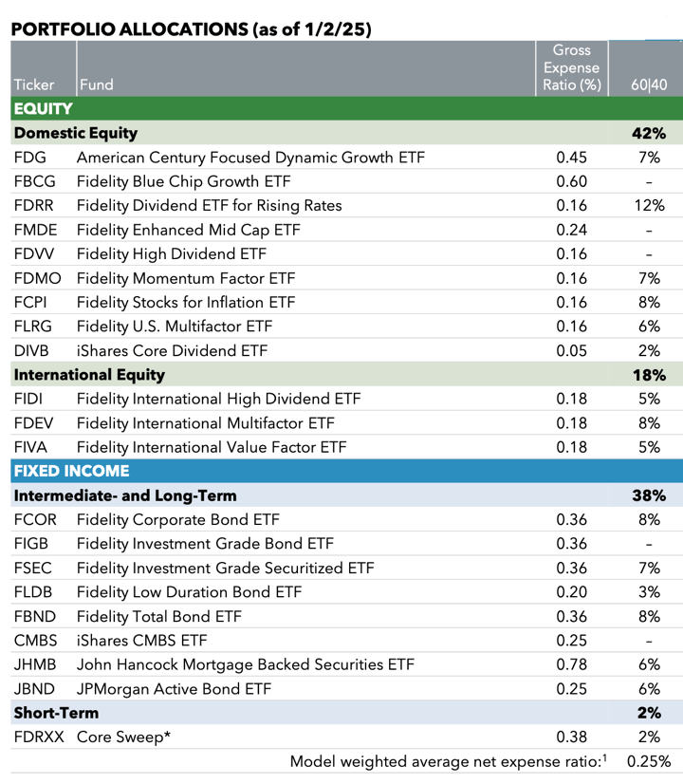Click the Ticker column header
683x784 pixels.
[34, 84]
